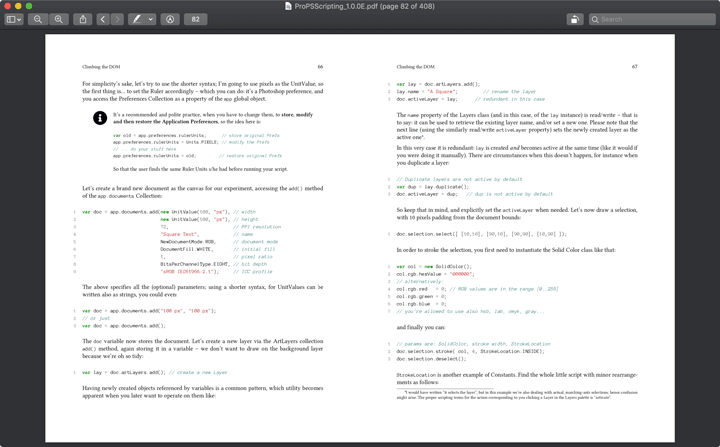Click page number 67 in header
Image resolution: width=720 pixels, height=447 pixels.
pyautogui.click(x=635, y=67)
